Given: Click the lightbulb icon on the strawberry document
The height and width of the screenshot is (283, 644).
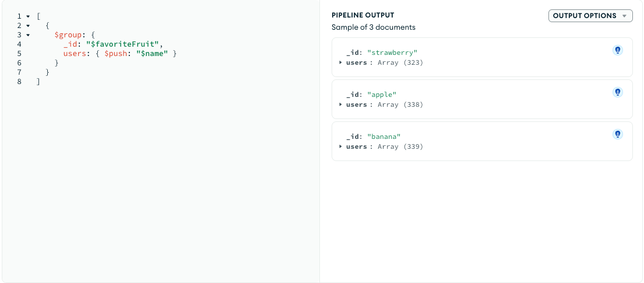Looking at the screenshot, I should 618,50.
